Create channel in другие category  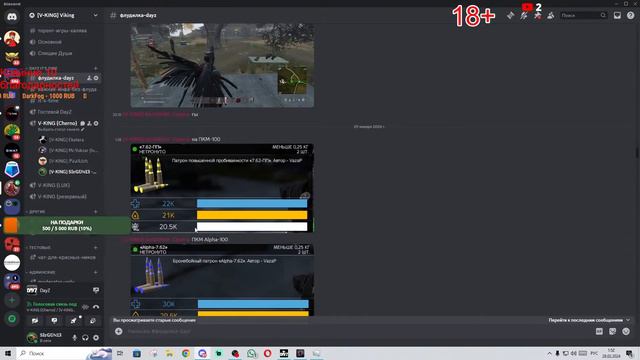click(x=96, y=211)
